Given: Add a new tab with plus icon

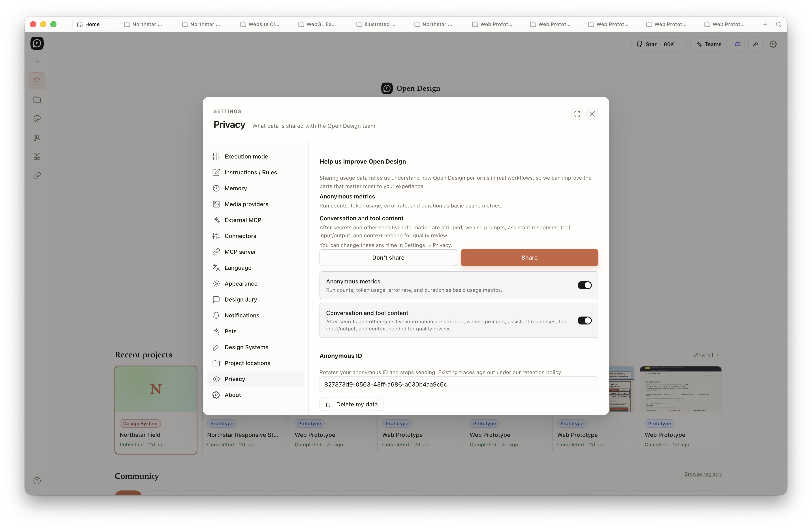Looking at the screenshot, I should 765,24.
